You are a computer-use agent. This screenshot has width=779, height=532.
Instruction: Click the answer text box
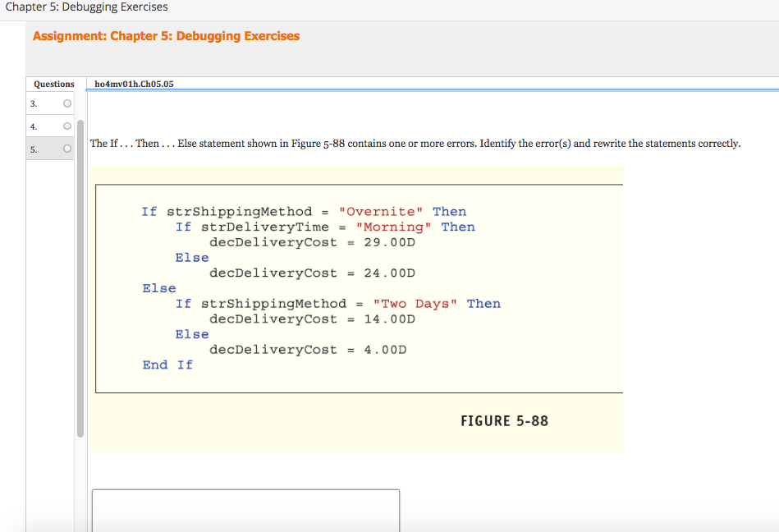click(245, 511)
